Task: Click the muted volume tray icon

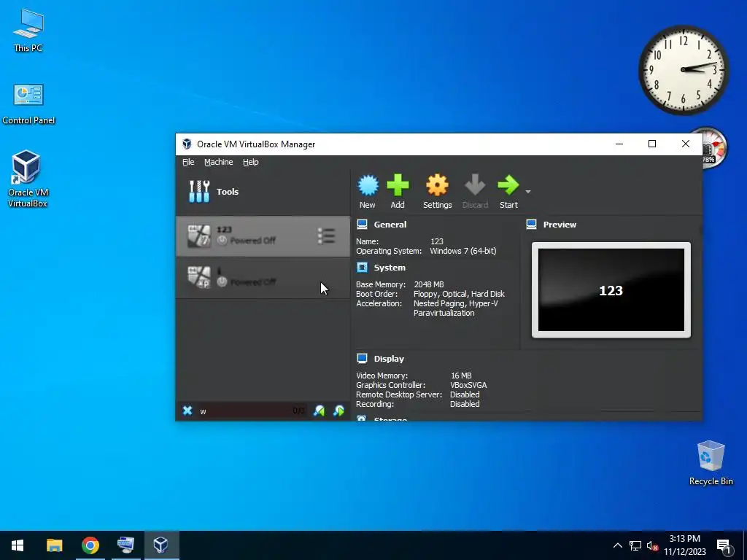Action: coord(653,545)
